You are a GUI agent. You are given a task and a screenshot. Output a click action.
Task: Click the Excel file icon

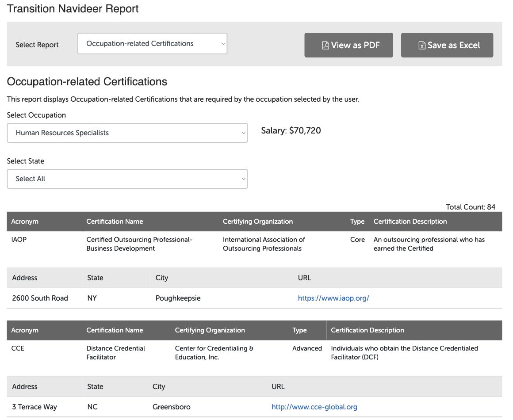422,45
